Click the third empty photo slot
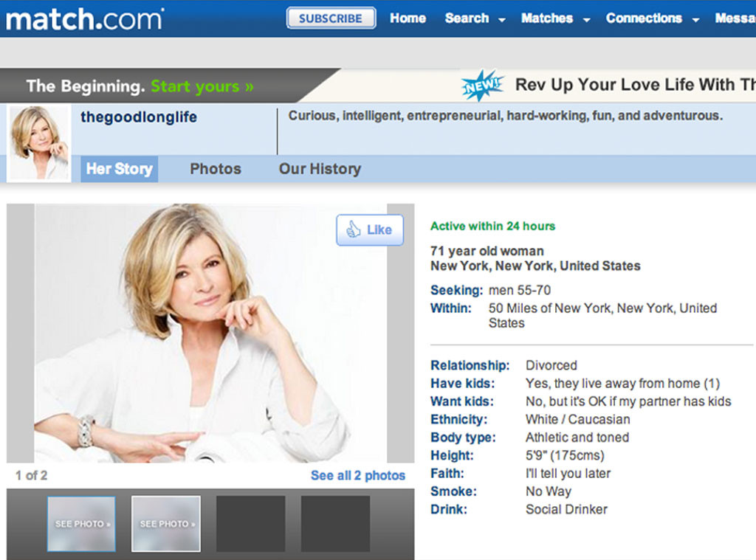 click(x=250, y=524)
